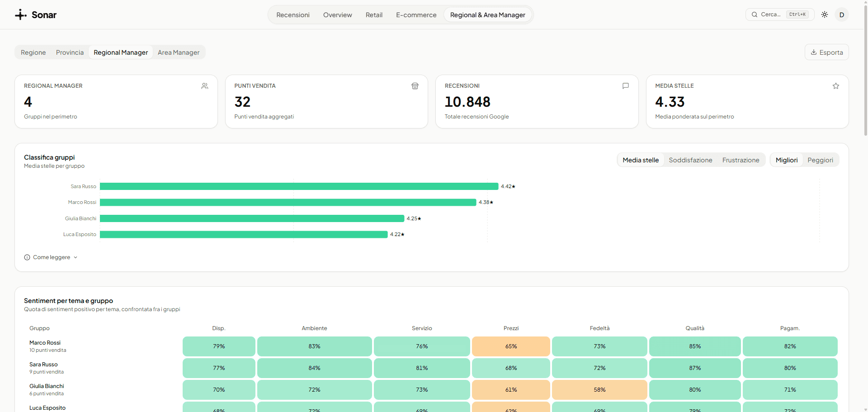This screenshot has height=412, width=868.
Task: Expand the Come leggere chevron
Action: pyautogui.click(x=75, y=257)
